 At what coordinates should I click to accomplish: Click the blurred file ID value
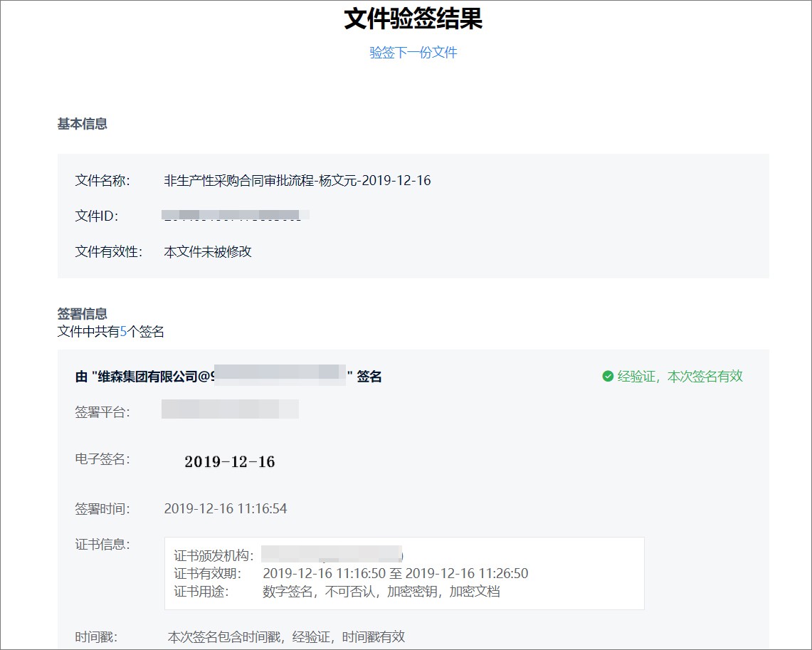pos(236,216)
